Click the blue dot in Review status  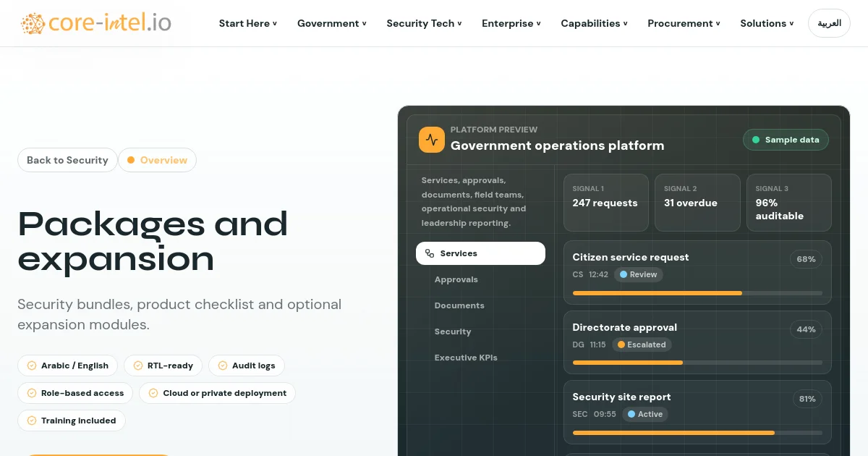click(624, 274)
